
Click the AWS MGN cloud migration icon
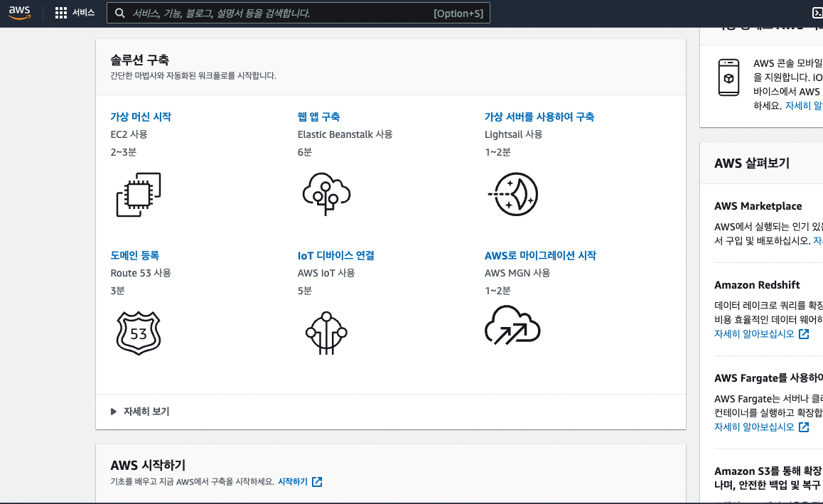[x=512, y=325]
